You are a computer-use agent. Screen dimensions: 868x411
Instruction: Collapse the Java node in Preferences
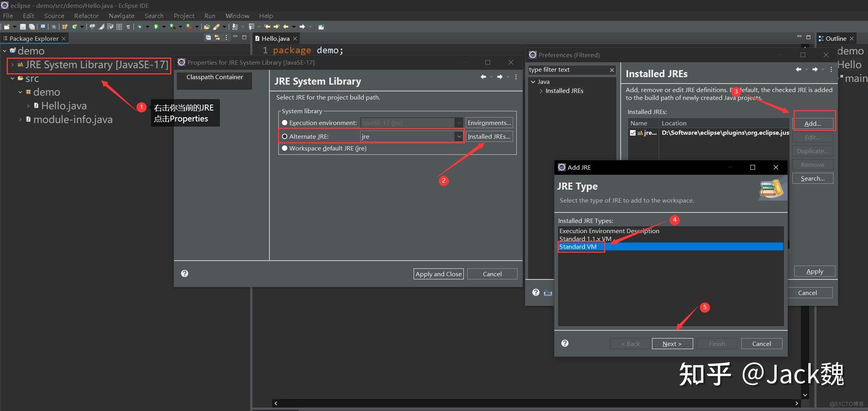[x=533, y=82]
